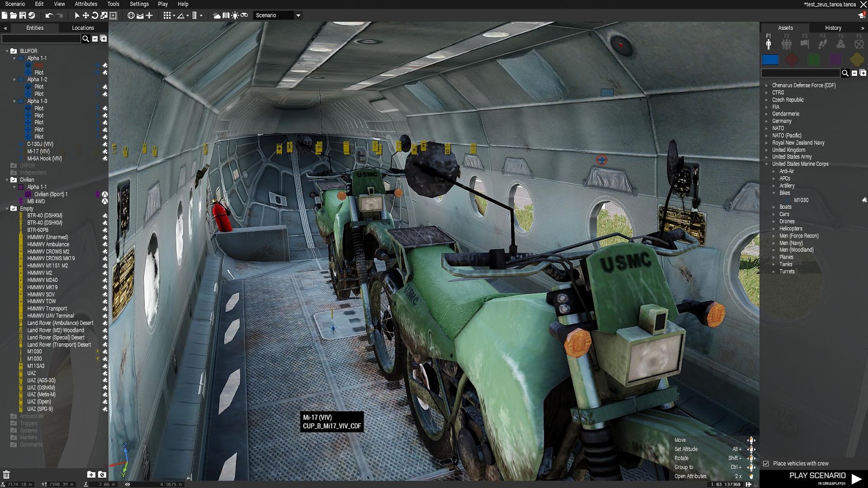
Task: Click the Publish to Steam Workshop icon
Action: tap(31, 15)
